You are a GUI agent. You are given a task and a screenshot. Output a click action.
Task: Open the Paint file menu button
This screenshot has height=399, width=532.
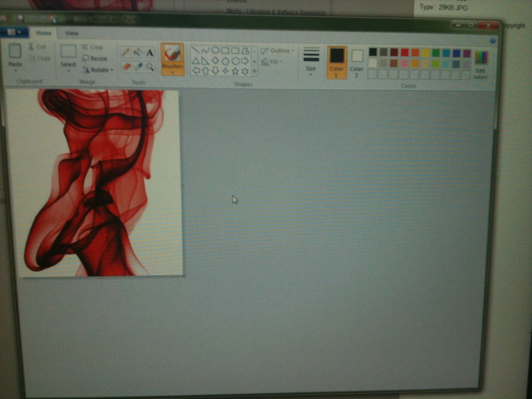[14, 32]
